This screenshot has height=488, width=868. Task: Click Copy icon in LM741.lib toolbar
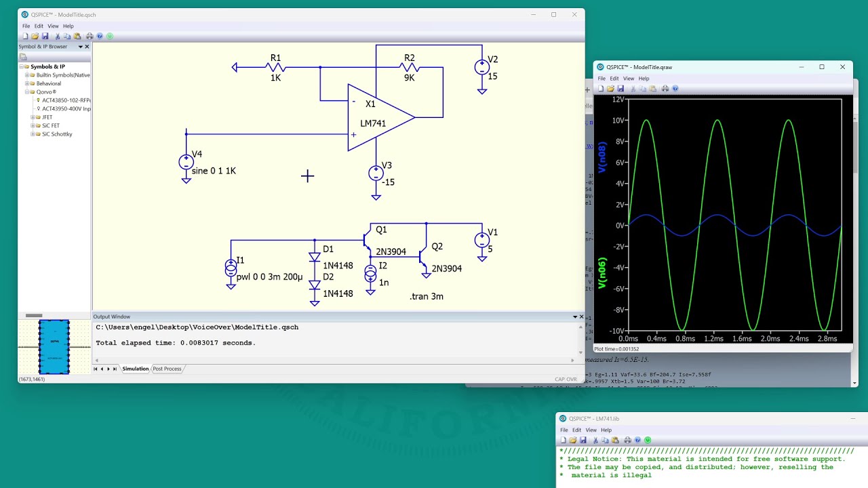tap(606, 440)
